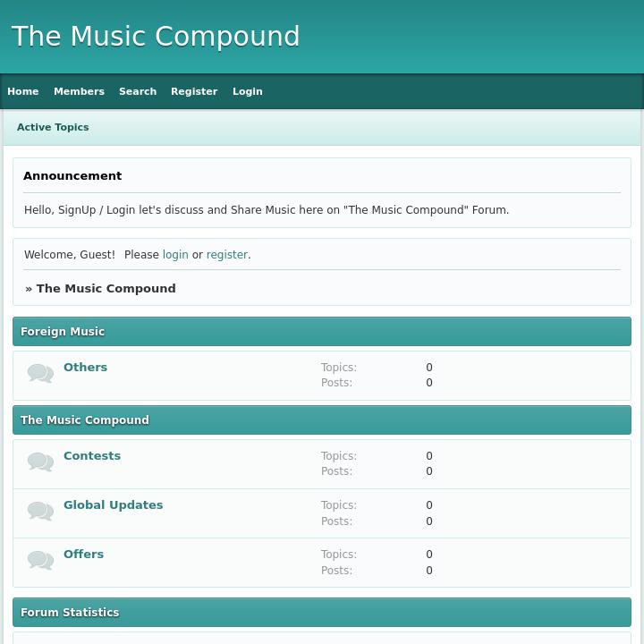This screenshot has height=644, width=644.
Task: Visit the Global Updates board
Action: point(114,504)
